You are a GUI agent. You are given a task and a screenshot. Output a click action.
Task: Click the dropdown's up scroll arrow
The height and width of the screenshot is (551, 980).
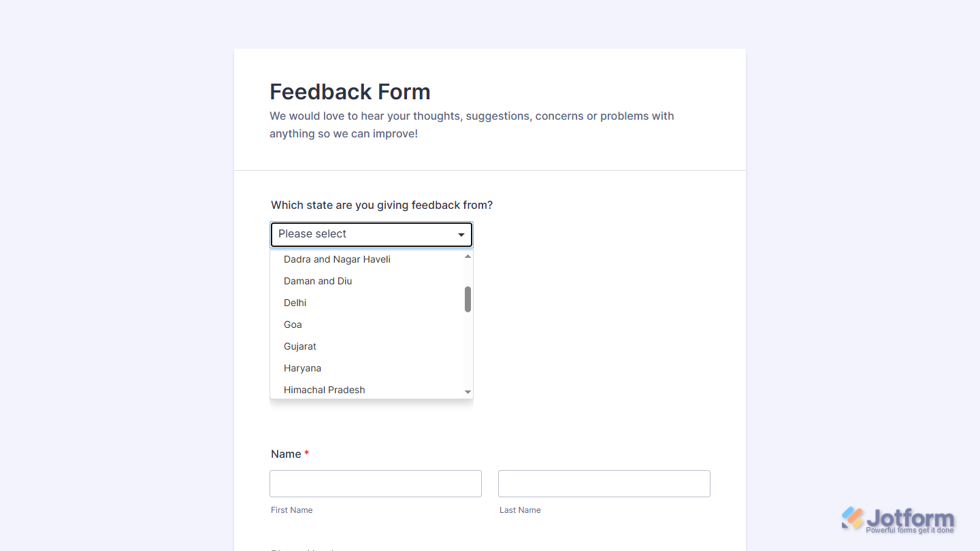coord(468,255)
